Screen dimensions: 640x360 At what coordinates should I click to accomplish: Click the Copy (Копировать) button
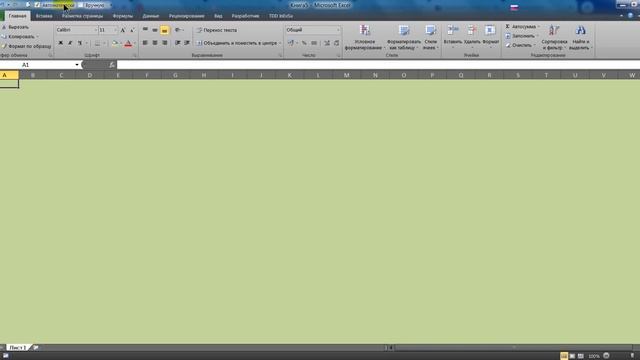click(x=19, y=36)
